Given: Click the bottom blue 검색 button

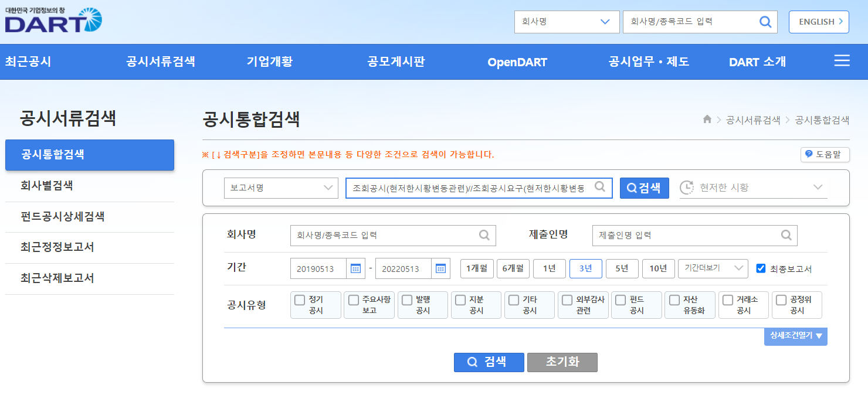Looking at the screenshot, I should point(489,362).
